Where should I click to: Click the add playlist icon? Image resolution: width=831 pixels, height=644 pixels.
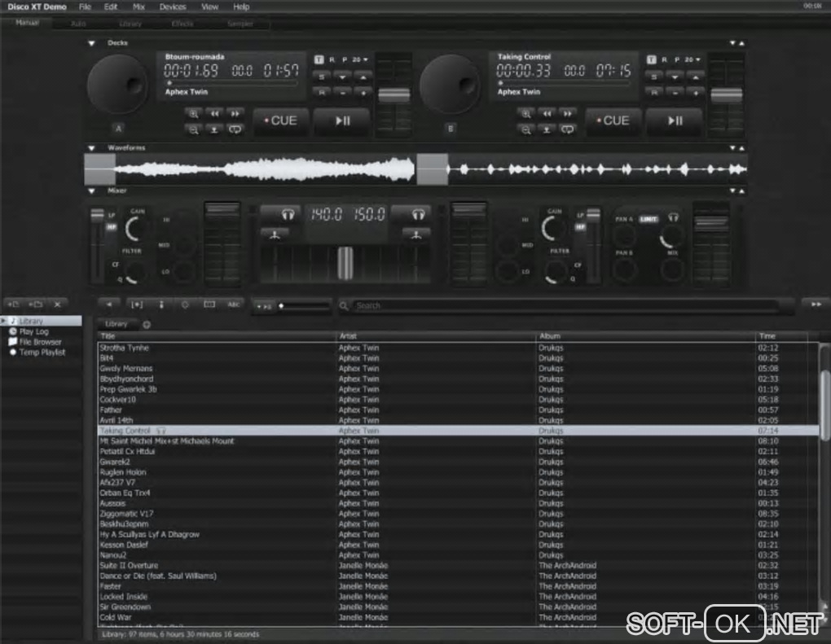(x=13, y=304)
